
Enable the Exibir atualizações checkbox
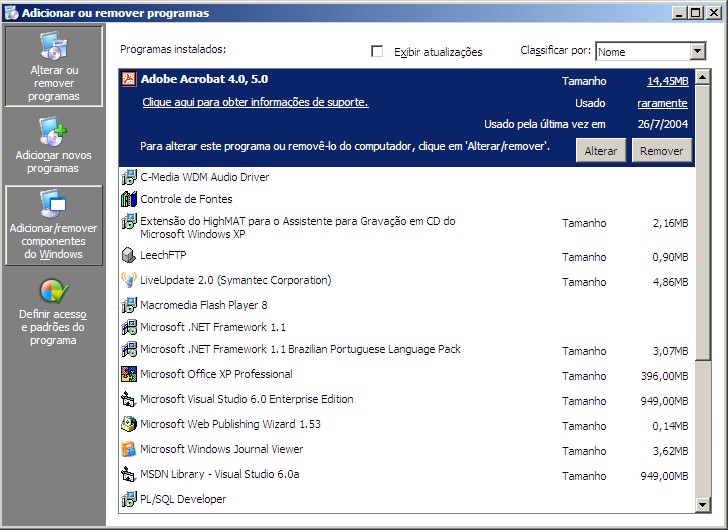tap(377, 52)
